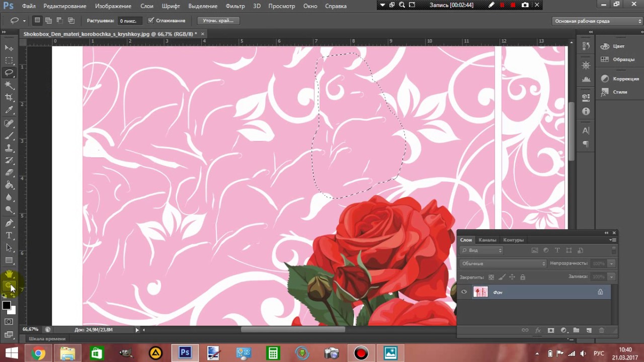The width and height of the screenshot is (644, 362).
Task: Open the Фильтр menu
Action: (x=235, y=6)
